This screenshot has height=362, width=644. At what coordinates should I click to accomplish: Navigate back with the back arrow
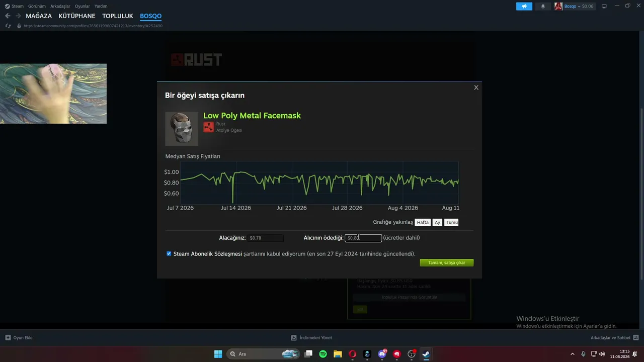coord(8,16)
